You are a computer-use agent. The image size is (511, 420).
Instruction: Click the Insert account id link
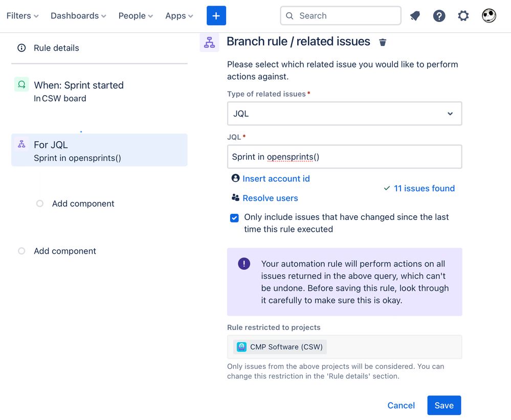coord(276,179)
